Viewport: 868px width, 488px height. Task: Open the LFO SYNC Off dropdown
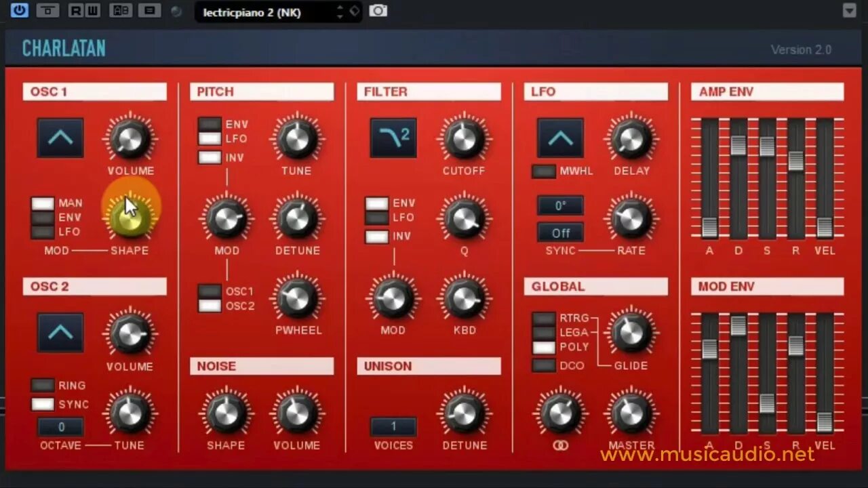tap(560, 232)
